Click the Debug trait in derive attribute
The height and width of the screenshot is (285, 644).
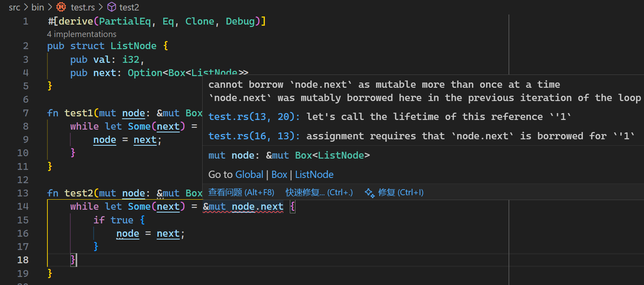pyautogui.click(x=240, y=21)
